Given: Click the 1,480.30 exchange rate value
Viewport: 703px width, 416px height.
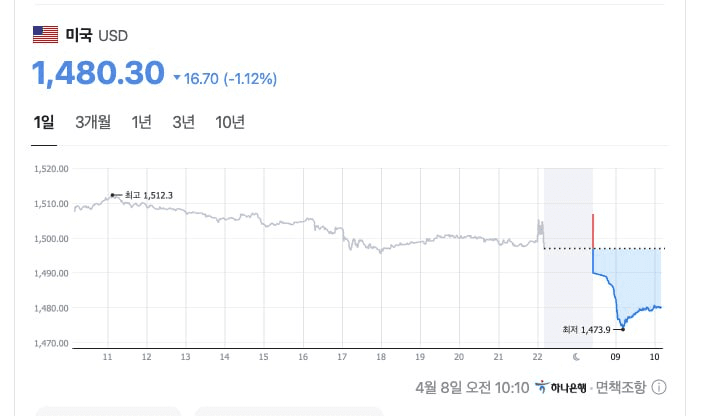Looking at the screenshot, I should pyautogui.click(x=98, y=73).
